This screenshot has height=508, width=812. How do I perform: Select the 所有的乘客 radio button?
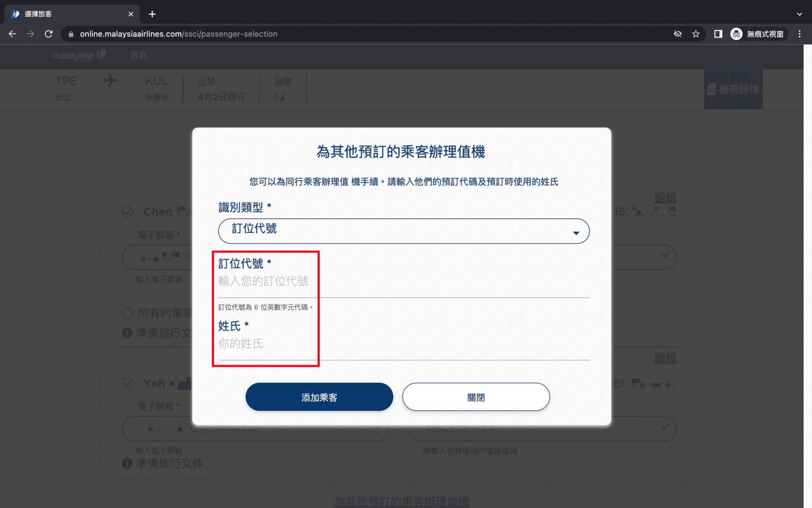point(127,313)
